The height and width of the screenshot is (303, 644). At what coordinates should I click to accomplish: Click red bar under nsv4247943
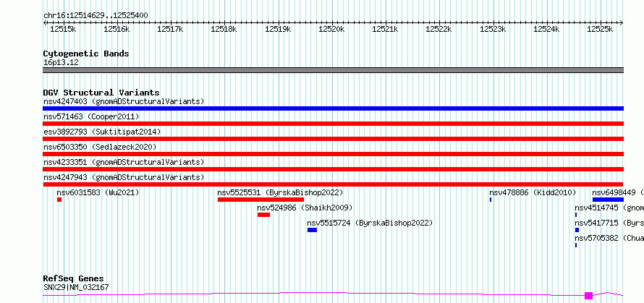coord(333,184)
